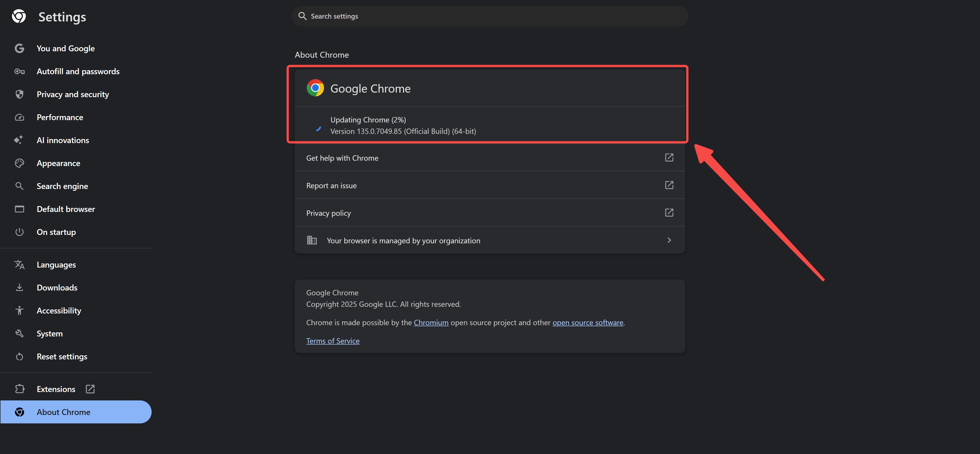This screenshot has width=980, height=454.
Task: Expand the managed by organization chevron
Action: [x=669, y=240]
